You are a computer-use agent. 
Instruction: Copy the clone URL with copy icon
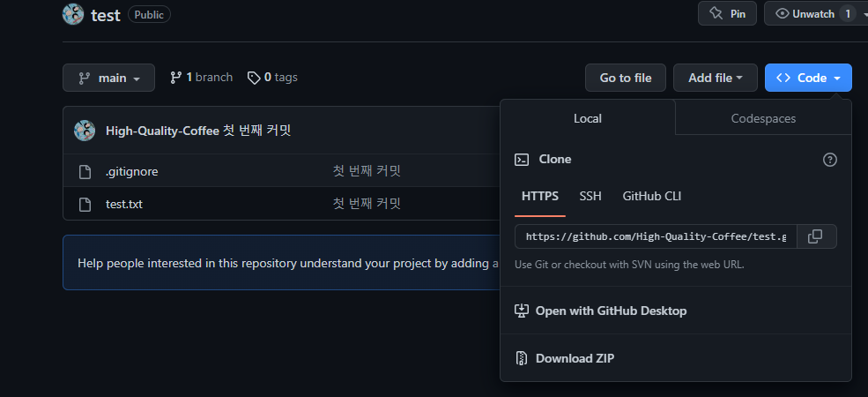815,236
